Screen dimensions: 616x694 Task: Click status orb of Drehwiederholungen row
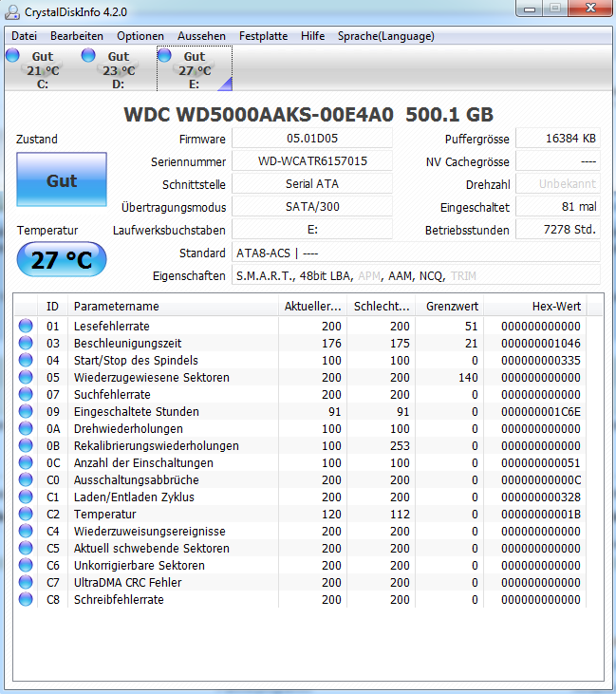(x=26, y=428)
